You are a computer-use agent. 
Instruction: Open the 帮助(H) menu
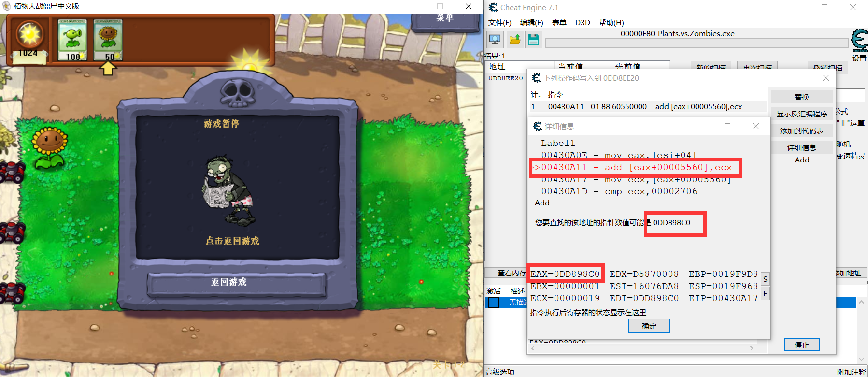click(x=611, y=23)
